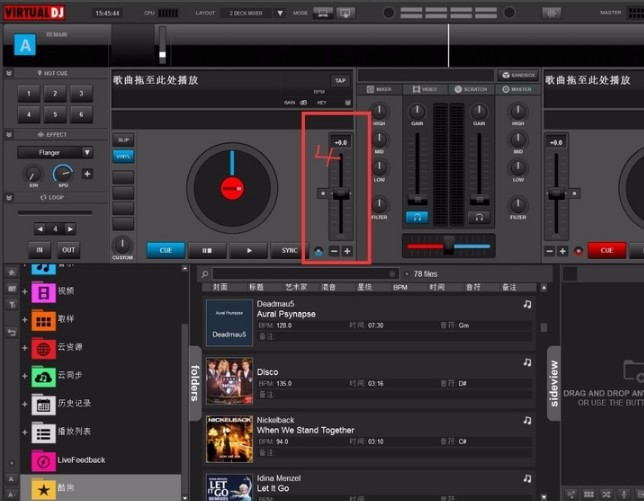
Task: Click left deck pitch minus button
Action: click(334, 251)
